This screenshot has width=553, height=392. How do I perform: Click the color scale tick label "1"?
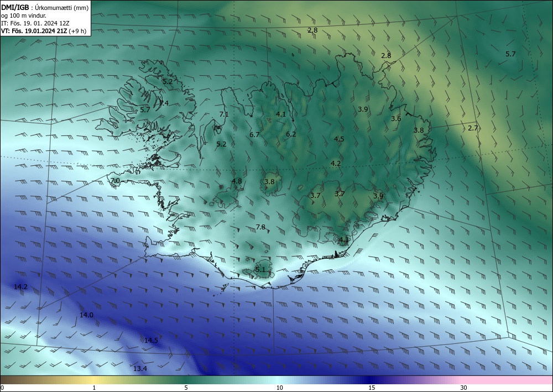(x=94, y=388)
